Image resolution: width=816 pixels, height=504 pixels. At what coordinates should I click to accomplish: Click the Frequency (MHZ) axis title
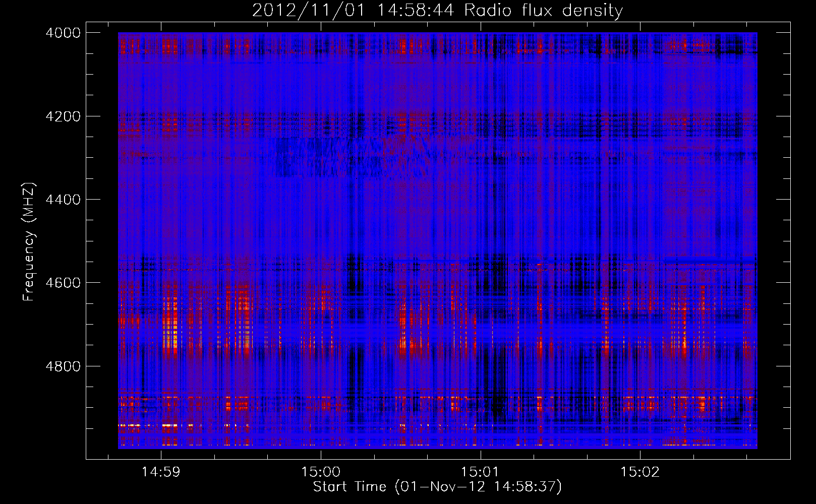point(29,242)
